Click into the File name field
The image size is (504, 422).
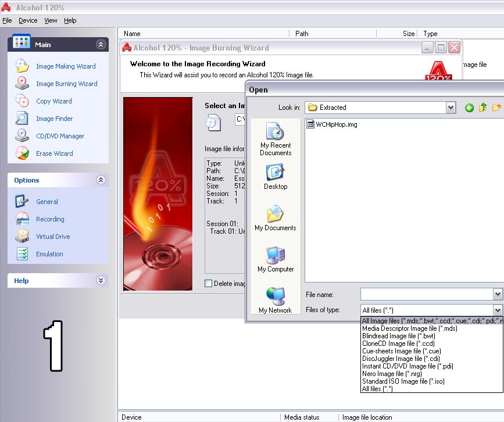pos(427,294)
